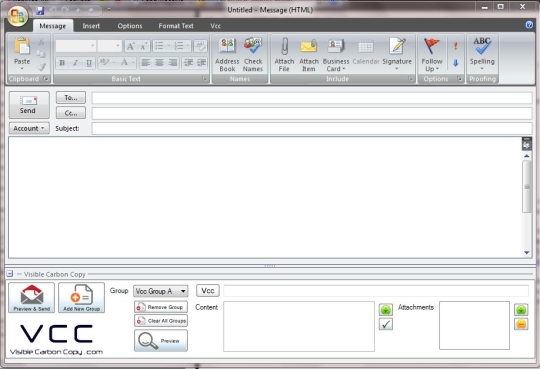Decrease paragraph indent

[188, 63]
